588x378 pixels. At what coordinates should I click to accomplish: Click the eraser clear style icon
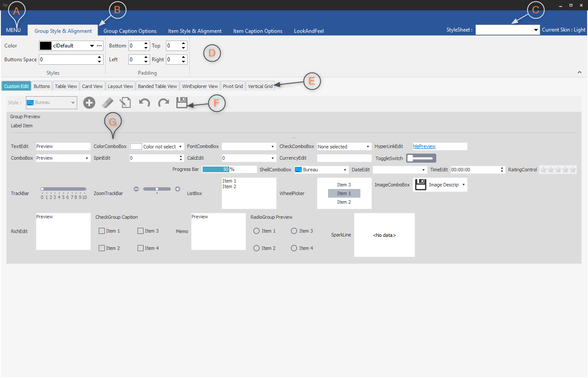coord(107,103)
